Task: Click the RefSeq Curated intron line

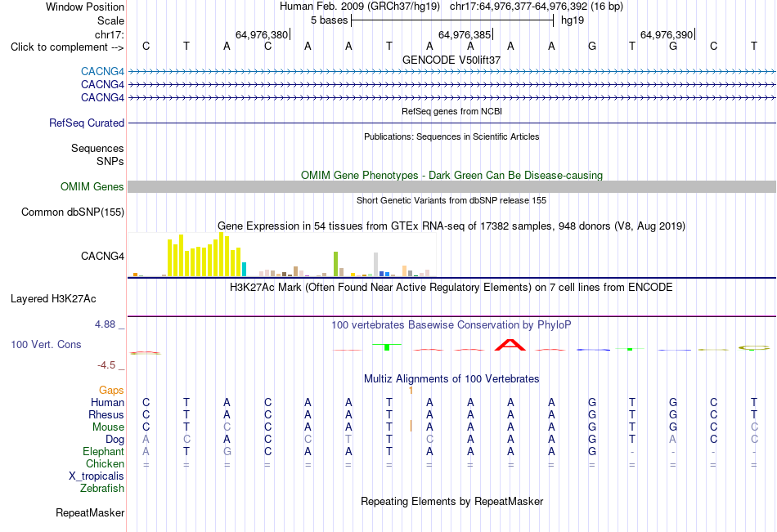Action: click(451, 123)
